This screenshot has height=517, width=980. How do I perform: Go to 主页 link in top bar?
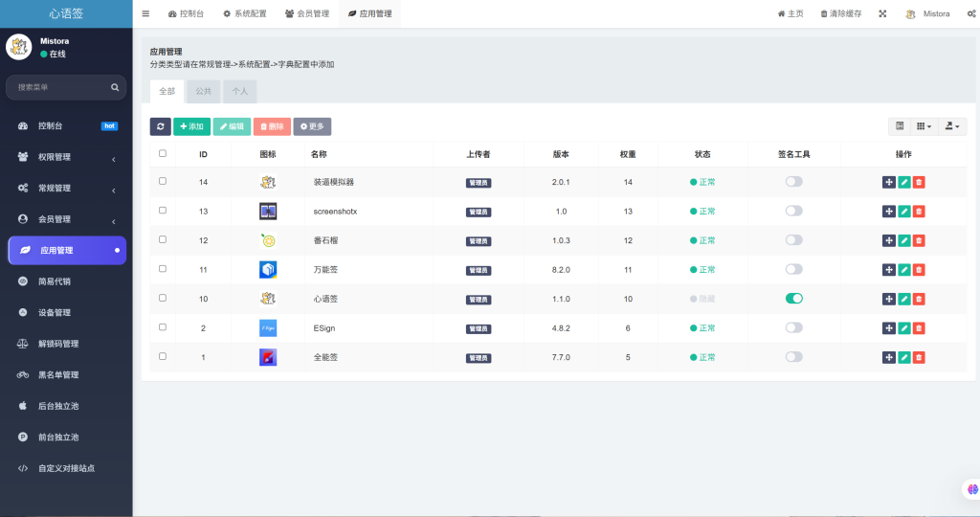[791, 13]
